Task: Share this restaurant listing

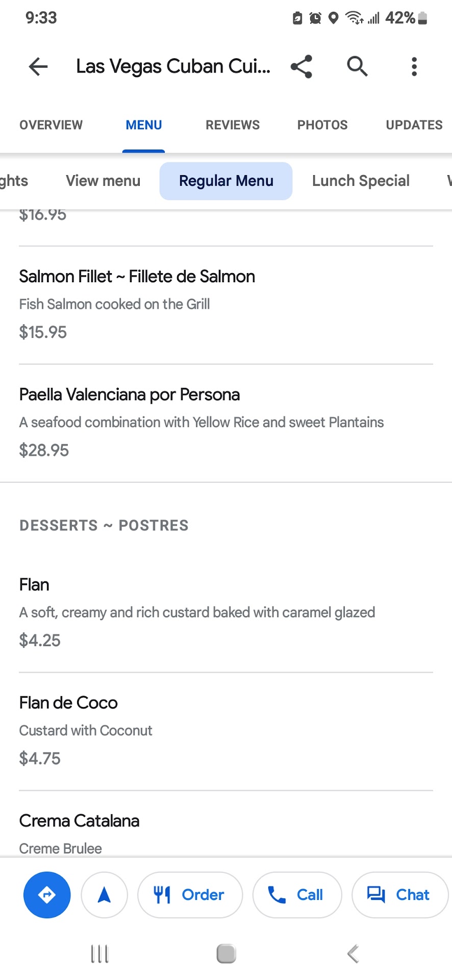Action: (302, 66)
